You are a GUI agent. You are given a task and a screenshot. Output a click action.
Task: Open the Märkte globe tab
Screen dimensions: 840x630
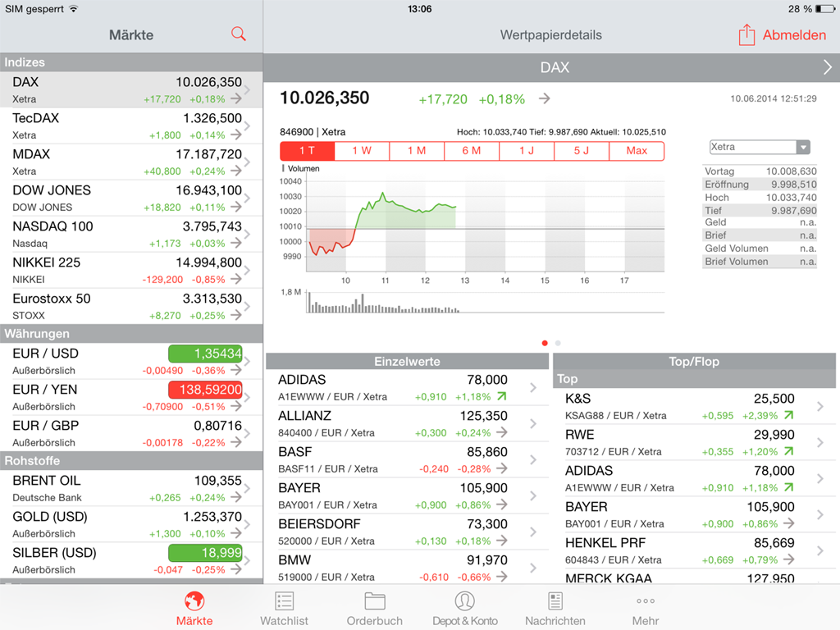click(194, 601)
